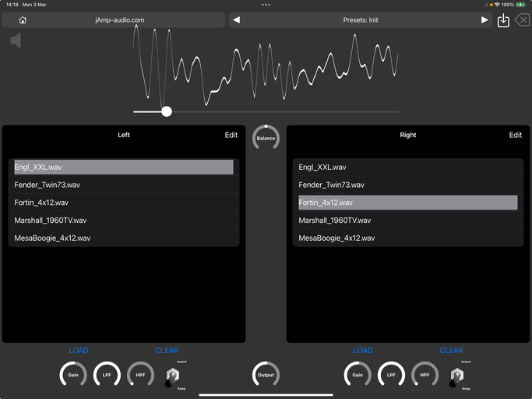Screen dimensions: 532x399
Task: Open the Presets: Init selector
Action: [361, 20]
